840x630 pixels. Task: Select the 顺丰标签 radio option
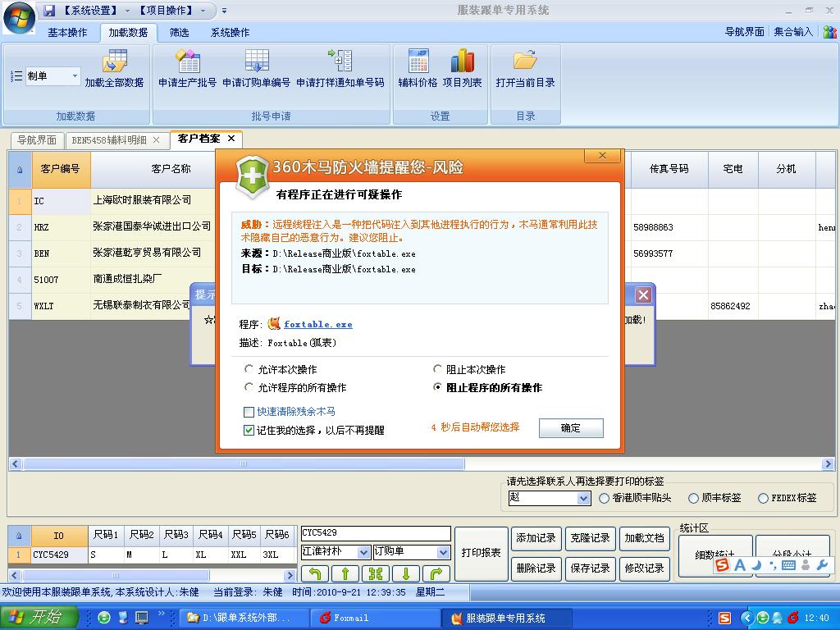[x=693, y=498]
